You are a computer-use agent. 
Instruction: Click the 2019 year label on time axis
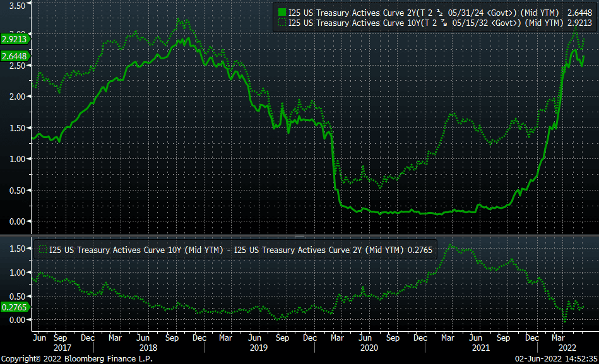click(258, 348)
